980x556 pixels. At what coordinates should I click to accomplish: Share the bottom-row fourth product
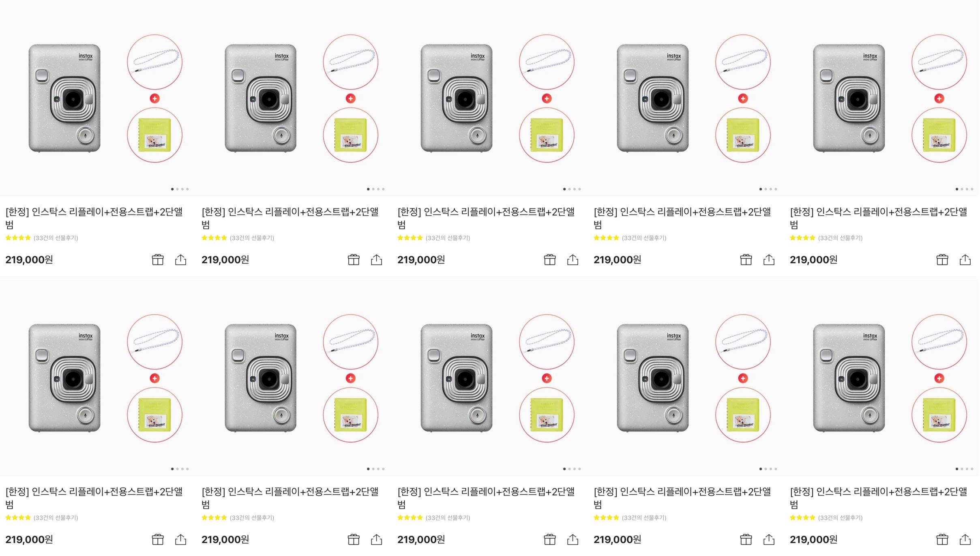[x=769, y=539]
